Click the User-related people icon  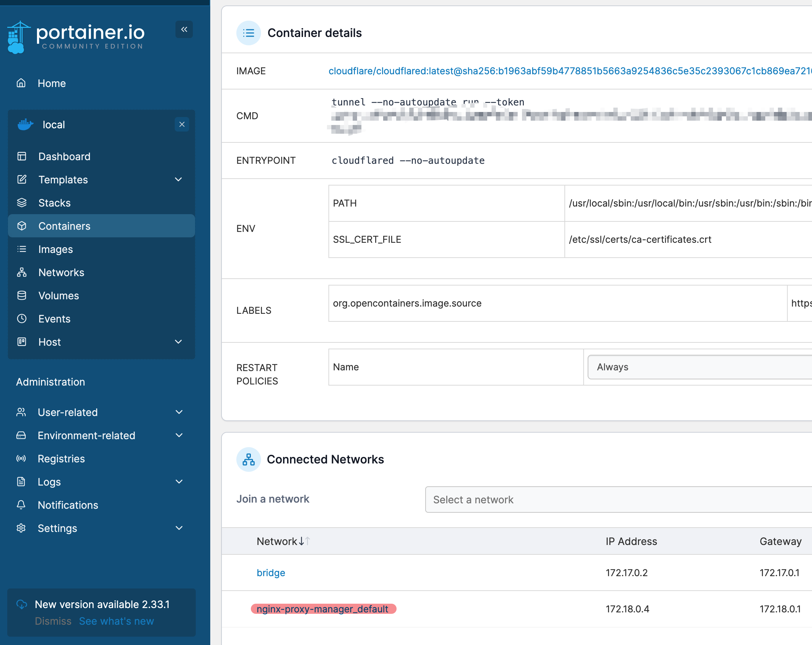coord(21,412)
